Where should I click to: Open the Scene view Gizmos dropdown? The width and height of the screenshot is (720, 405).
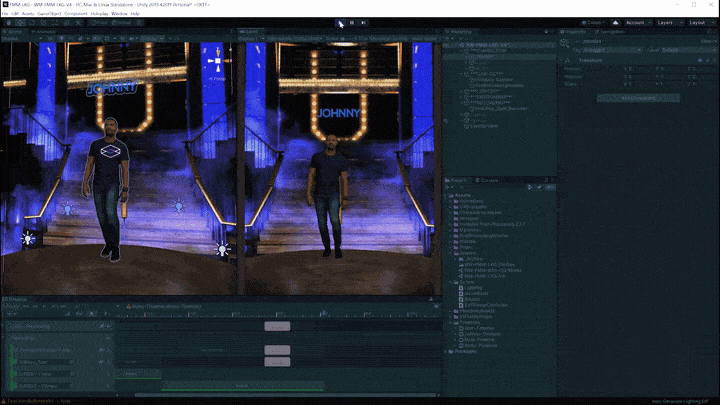pos(151,39)
